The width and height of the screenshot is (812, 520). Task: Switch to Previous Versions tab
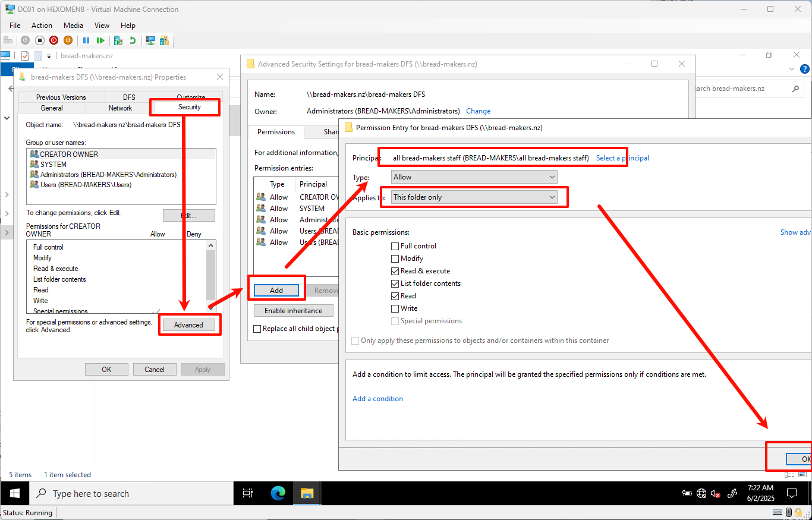61,97
